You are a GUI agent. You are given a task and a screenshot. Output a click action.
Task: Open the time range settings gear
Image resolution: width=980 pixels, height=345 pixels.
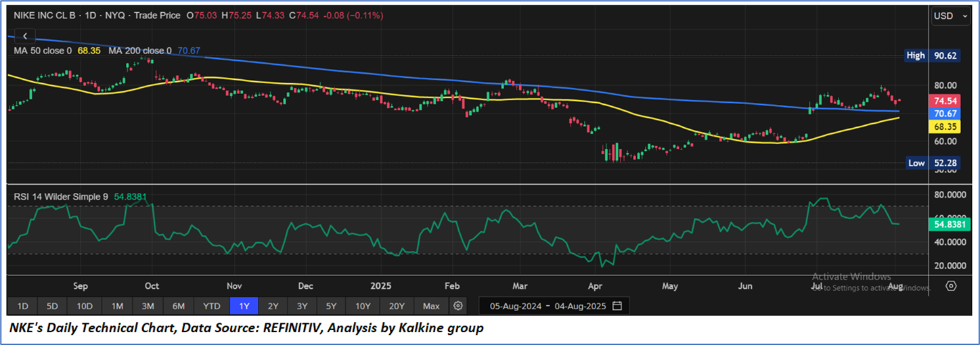[458, 306]
